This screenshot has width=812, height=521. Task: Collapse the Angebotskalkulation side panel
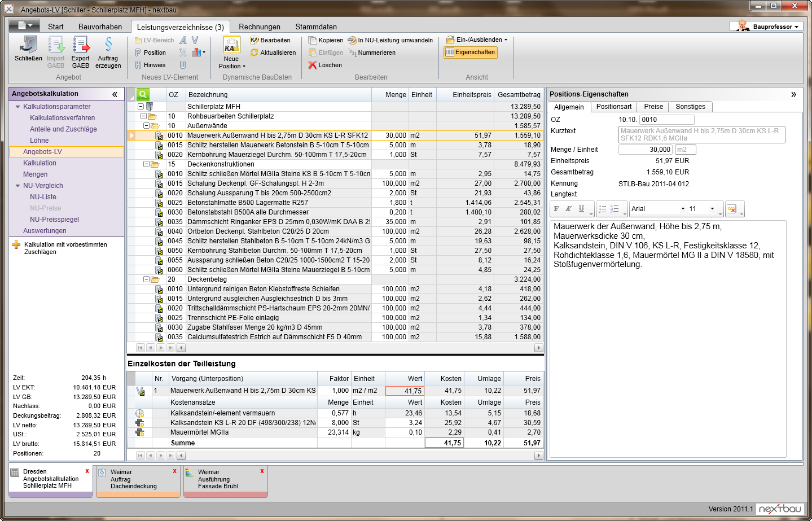tap(115, 94)
